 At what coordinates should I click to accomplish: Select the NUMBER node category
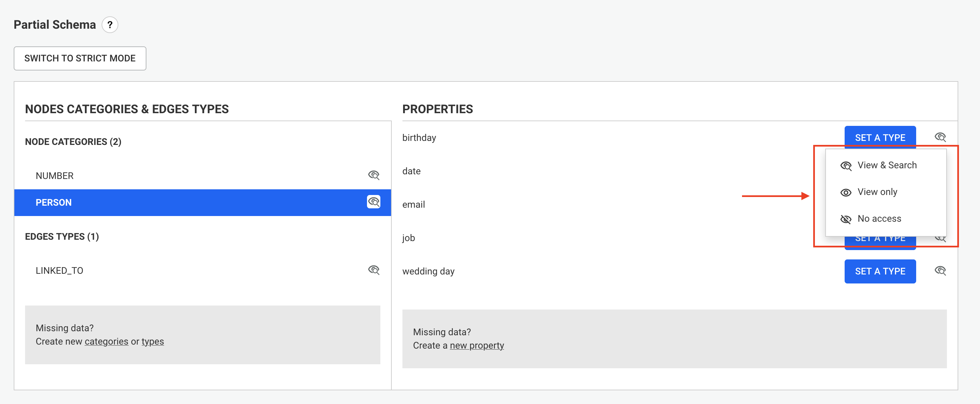[55, 176]
